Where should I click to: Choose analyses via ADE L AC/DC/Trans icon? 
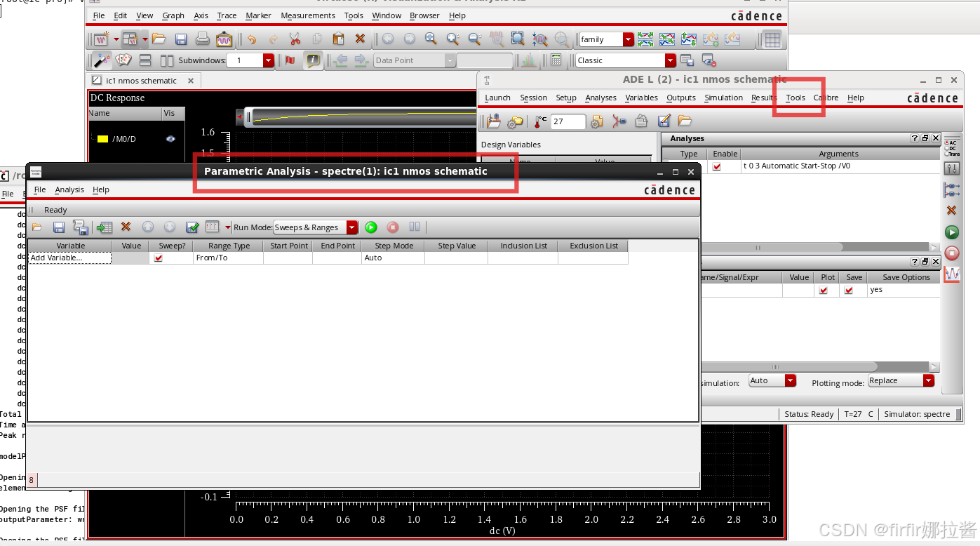[x=952, y=148]
